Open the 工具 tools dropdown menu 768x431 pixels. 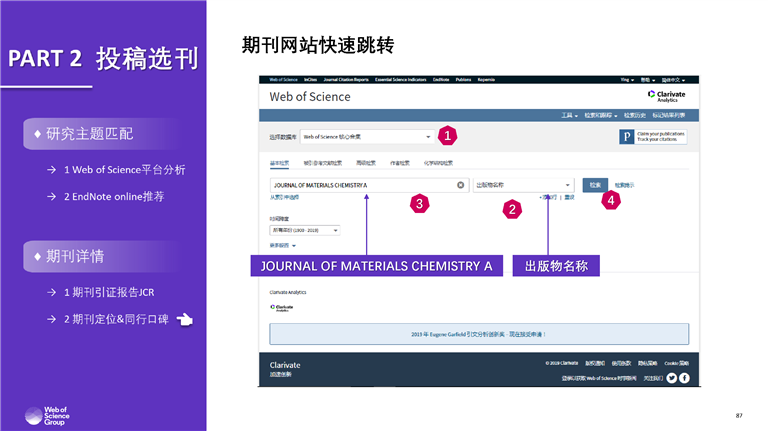click(x=570, y=115)
